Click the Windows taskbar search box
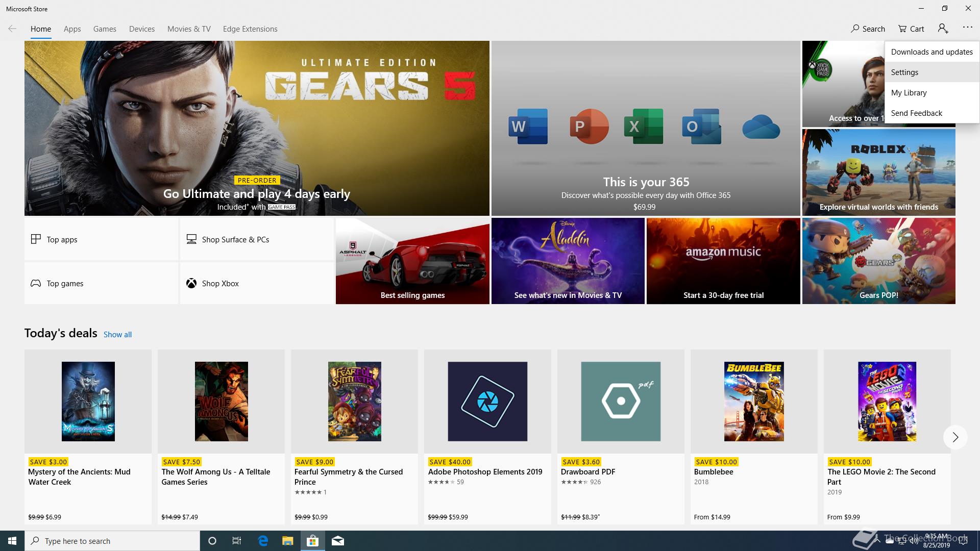The height and width of the screenshot is (551, 980). pyautogui.click(x=112, y=541)
